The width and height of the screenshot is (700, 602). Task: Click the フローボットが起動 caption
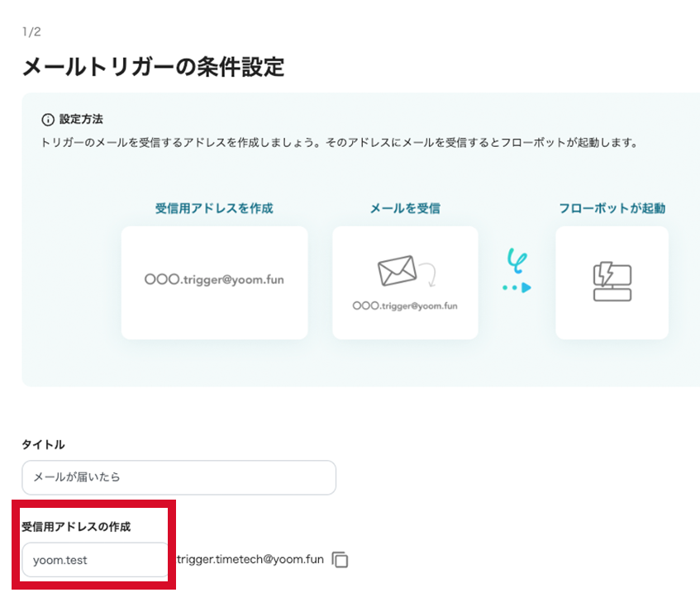click(x=612, y=208)
